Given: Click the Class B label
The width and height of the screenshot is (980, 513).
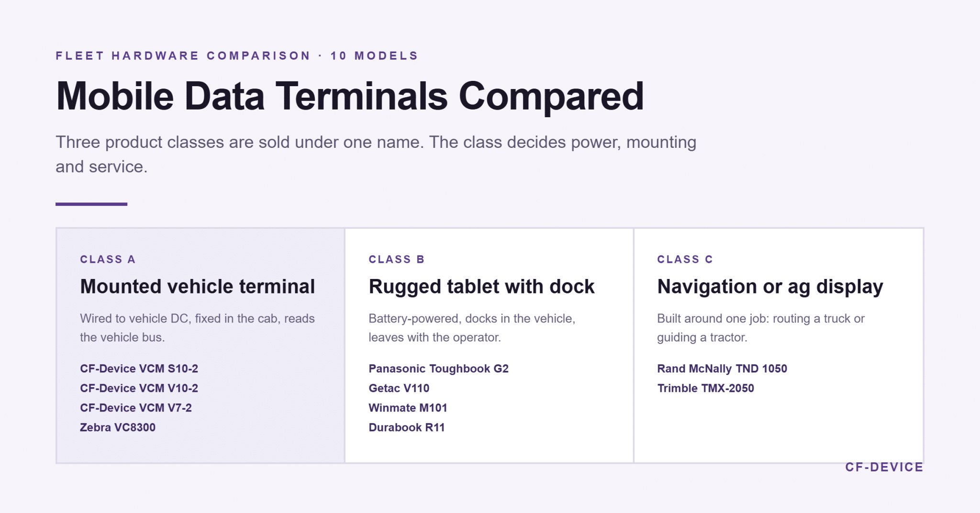Looking at the screenshot, I should [397, 259].
